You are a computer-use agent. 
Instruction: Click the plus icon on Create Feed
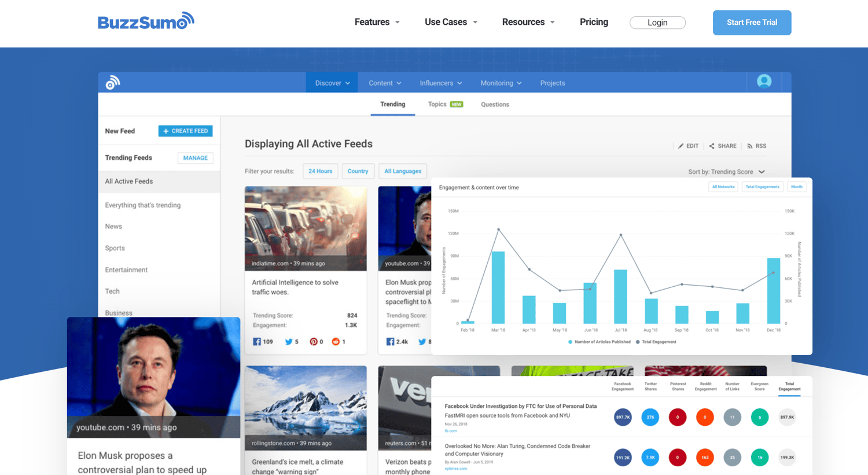(x=166, y=131)
